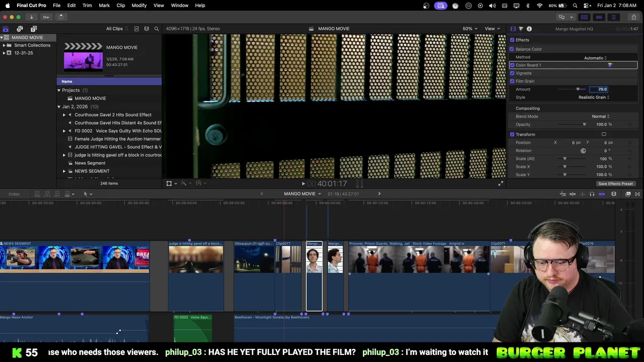
Task: Open the timeline Index button
Action: pyautogui.click(x=14, y=194)
